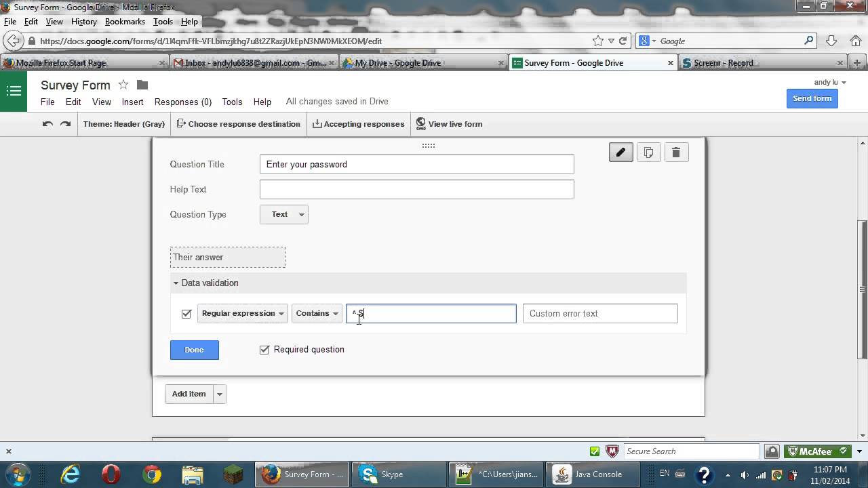Open the Responses (0) menu
Screen dimensions: 868x488
(183, 102)
